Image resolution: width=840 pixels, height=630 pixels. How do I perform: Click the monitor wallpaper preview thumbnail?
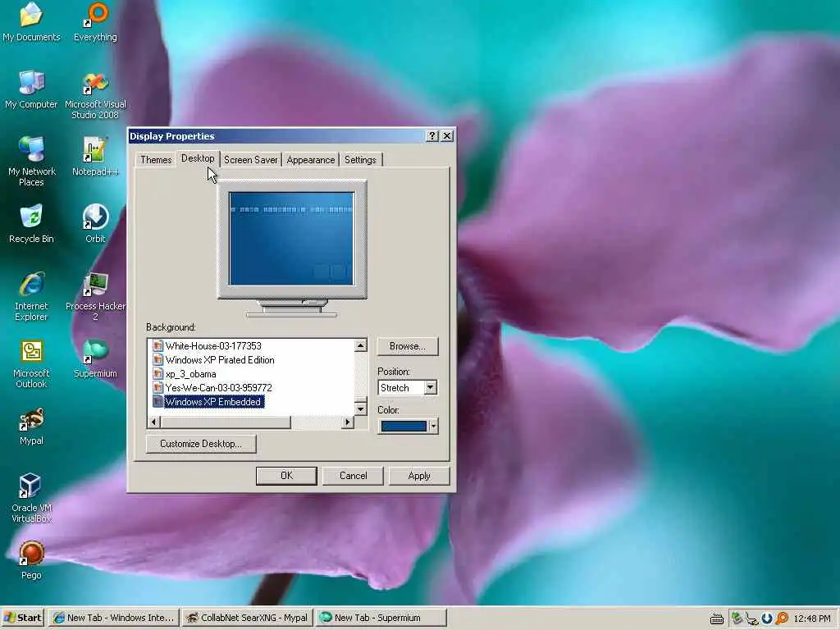[291, 239]
